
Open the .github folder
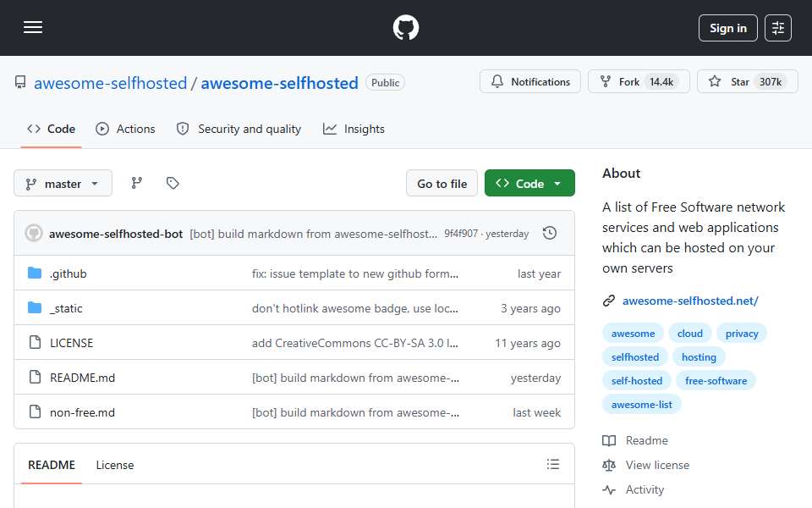click(x=69, y=273)
